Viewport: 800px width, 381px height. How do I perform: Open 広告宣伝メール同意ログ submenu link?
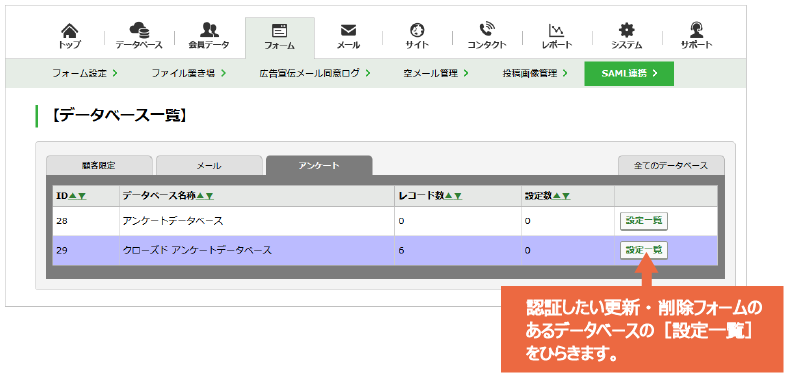click(x=315, y=73)
